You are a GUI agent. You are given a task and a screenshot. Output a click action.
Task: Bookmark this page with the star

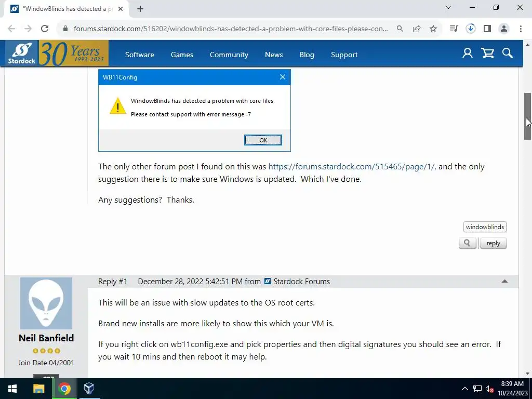tap(433, 29)
